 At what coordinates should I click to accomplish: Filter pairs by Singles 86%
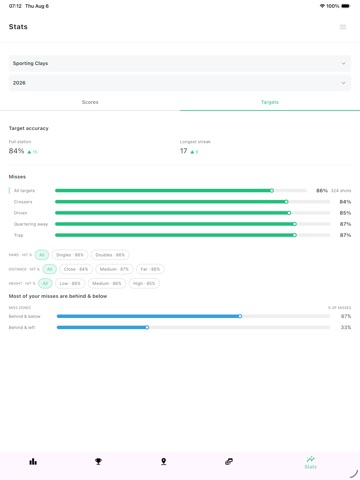click(x=70, y=255)
